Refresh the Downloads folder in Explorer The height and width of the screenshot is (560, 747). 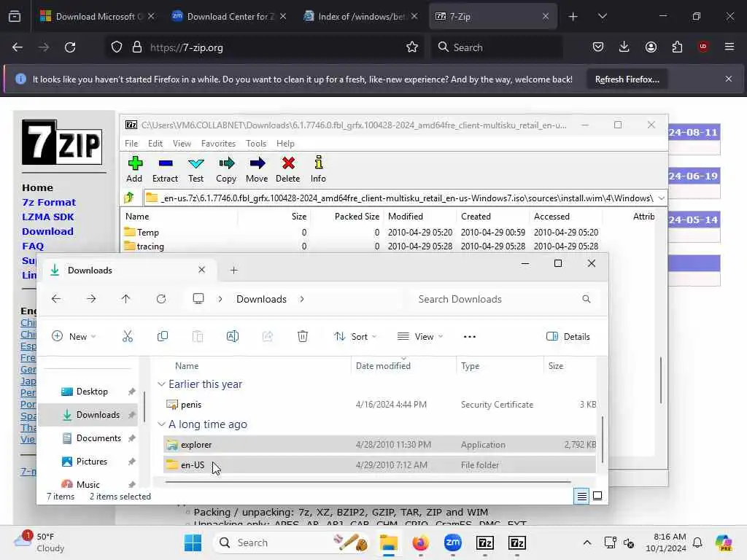pyautogui.click(x=161, y=299)
